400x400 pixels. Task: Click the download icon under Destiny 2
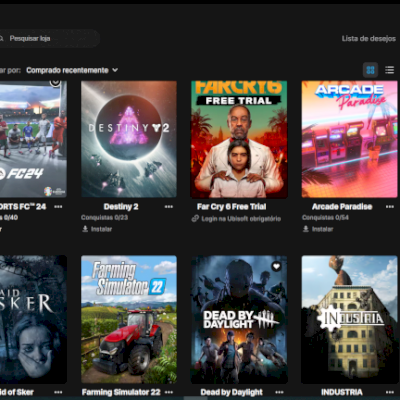[x=85, y=229]
